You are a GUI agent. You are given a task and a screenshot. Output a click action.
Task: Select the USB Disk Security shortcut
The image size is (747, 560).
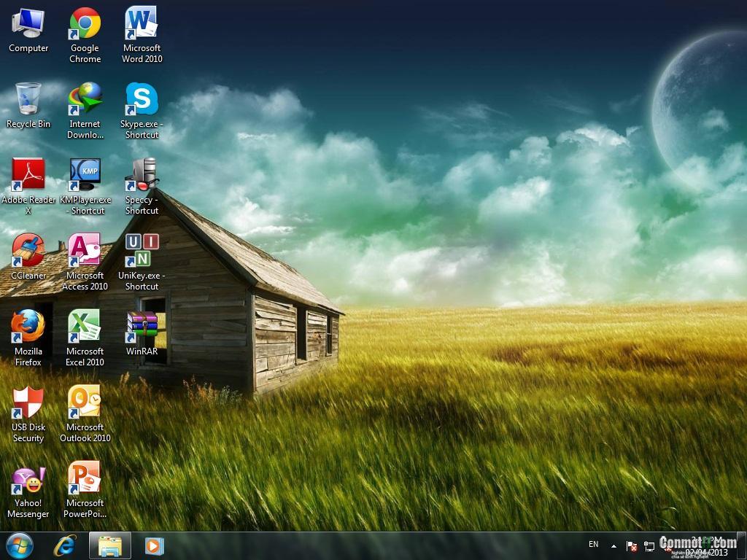click(28, 413)
